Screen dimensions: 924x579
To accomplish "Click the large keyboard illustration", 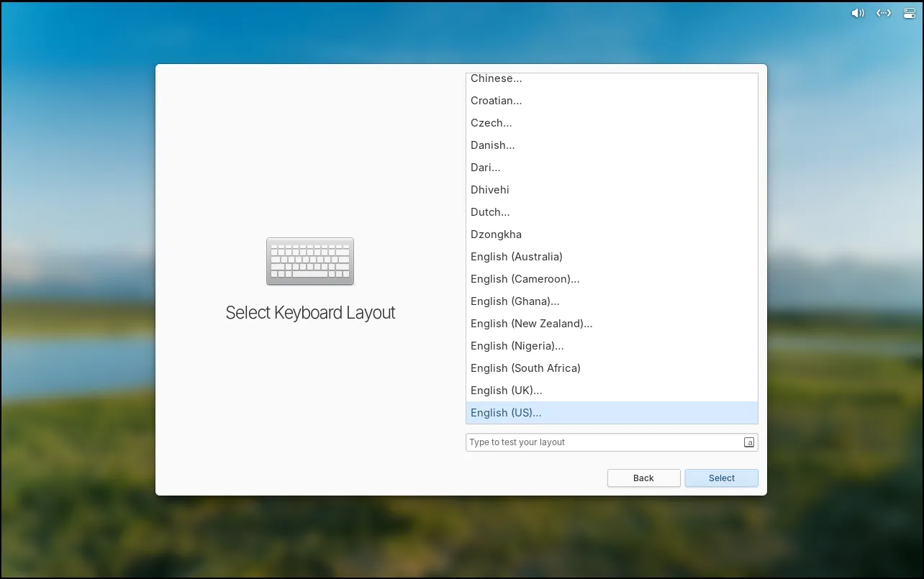I will pyautogui.click(x=310, y=261).
